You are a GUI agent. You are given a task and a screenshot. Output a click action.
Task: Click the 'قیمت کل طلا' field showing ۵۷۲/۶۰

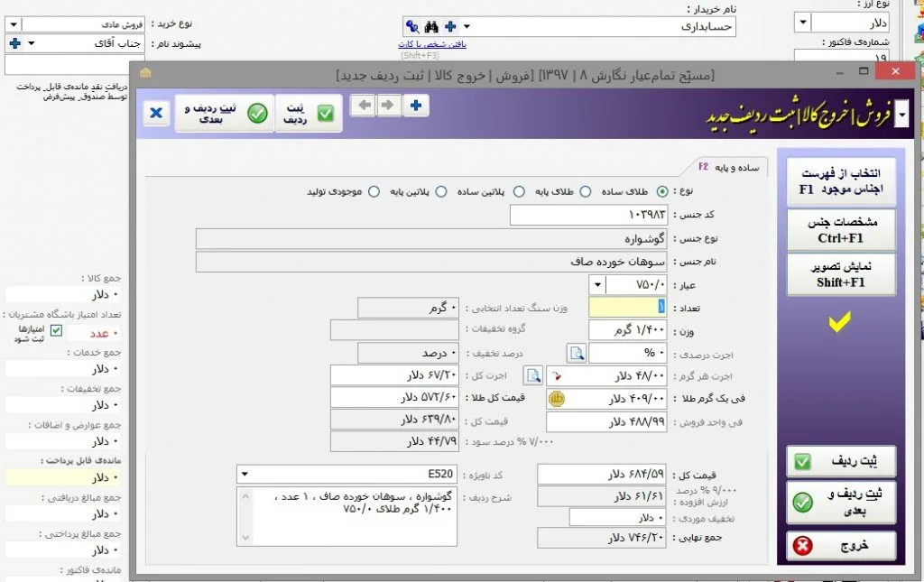click(394, 398)
